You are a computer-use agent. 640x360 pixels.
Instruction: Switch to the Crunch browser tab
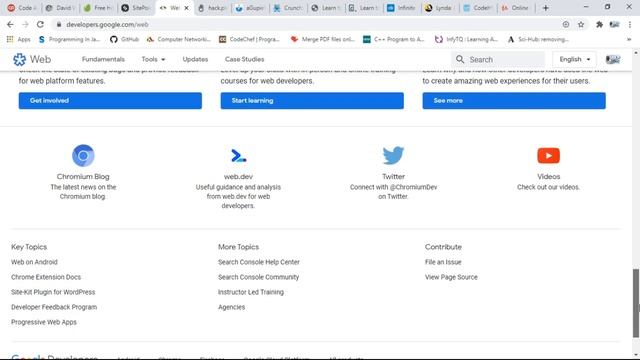coord(288,8)
